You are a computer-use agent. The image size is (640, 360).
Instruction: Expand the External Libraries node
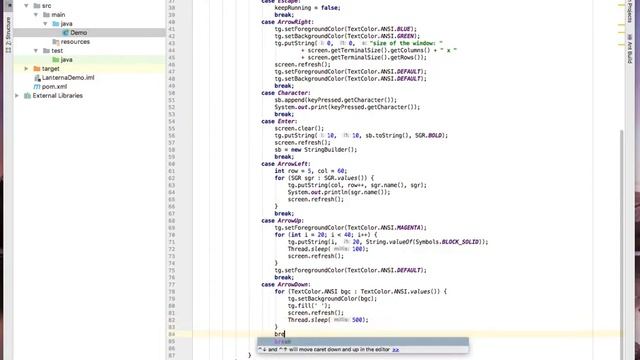17,96
